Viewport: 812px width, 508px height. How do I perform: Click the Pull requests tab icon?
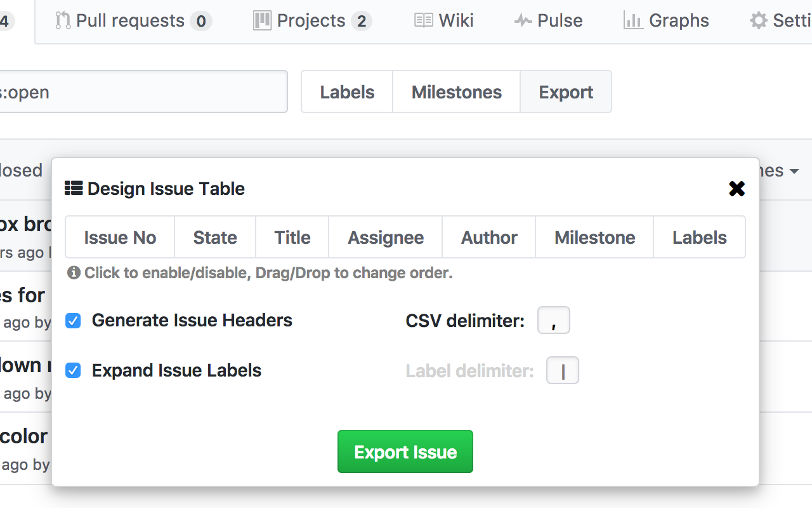click(x=63, y=21)
